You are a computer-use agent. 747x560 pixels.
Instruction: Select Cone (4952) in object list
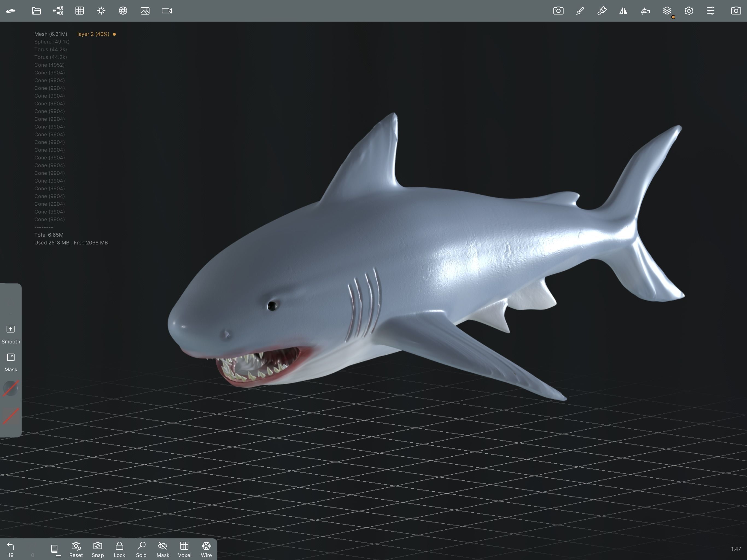49,65
